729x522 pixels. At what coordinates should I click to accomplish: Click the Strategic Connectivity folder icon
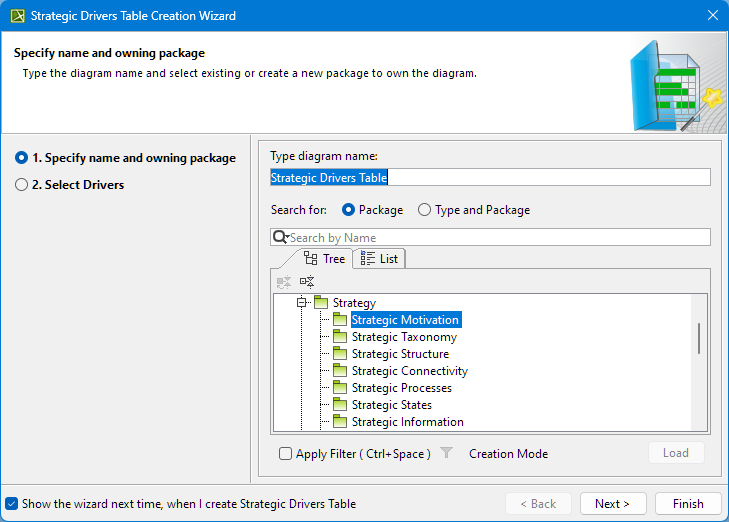(x=340, y=371)
